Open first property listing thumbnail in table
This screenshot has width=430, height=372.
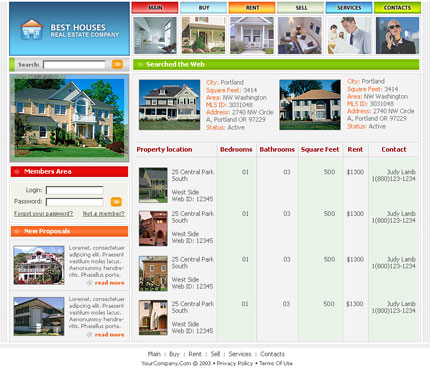(x=153, y=185)
